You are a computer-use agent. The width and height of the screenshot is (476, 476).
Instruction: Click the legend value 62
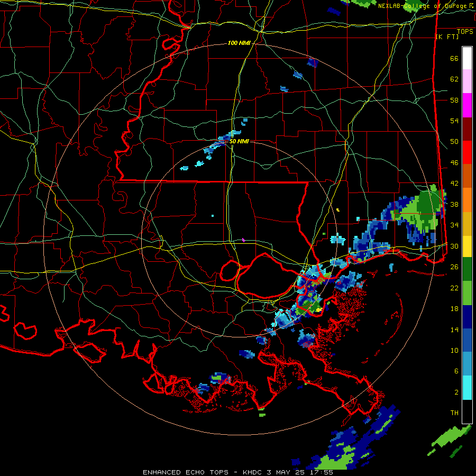tap(454, 79)
